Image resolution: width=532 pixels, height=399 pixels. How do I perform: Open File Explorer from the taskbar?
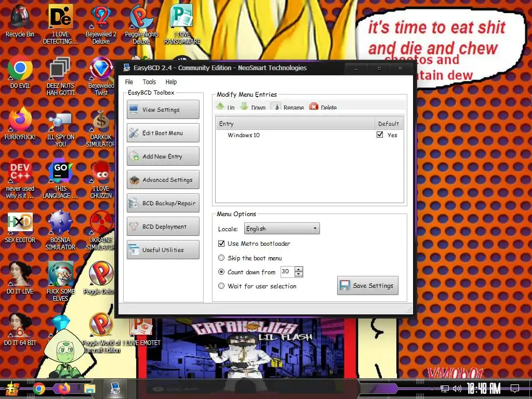[x=90, y=389]
